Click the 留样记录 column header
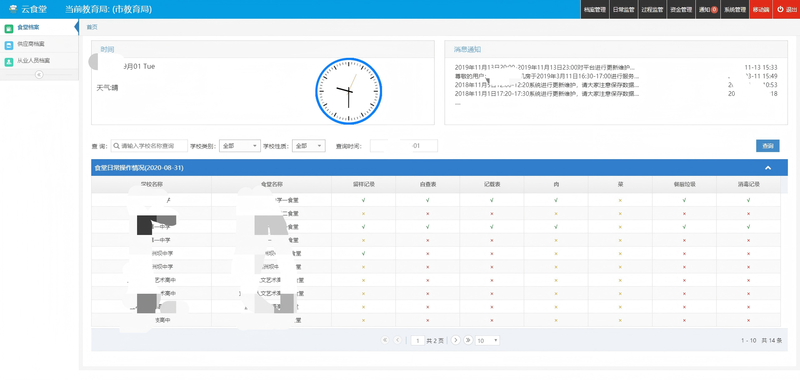The height and width of the screenshot is (380, 800). click(363, 185)
